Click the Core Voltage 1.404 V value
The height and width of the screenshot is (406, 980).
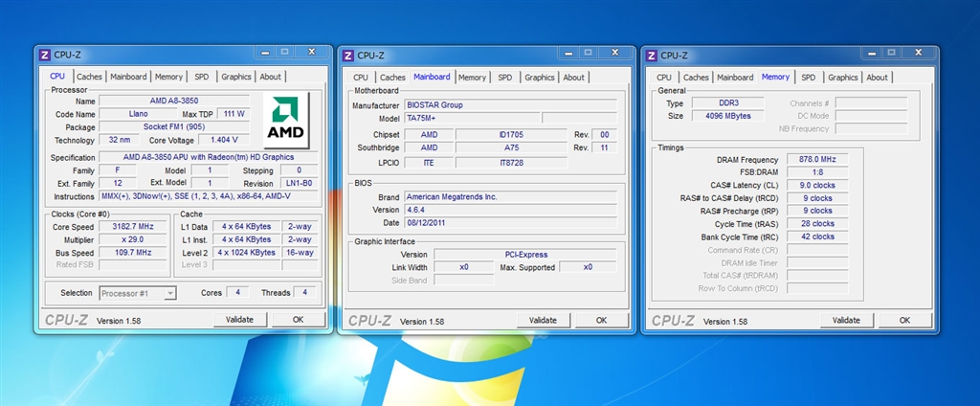(224, 140)
